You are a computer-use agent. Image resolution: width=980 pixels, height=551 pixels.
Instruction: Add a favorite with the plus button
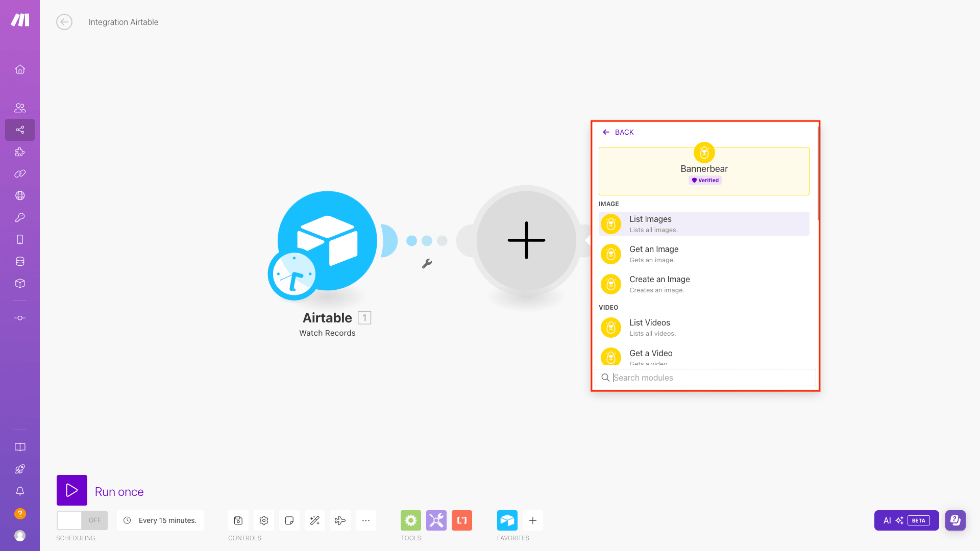click(x=533, y=520)
